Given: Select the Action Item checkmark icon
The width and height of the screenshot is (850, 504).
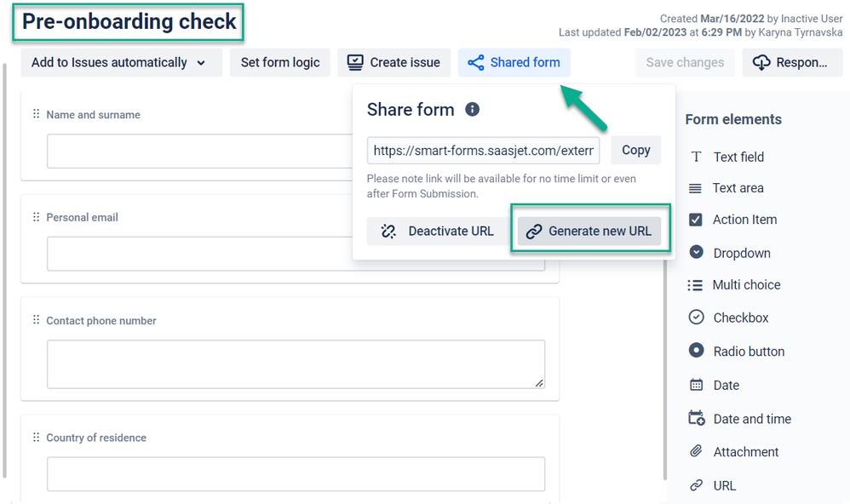Looking at the screenshot, I should point(696,220).
